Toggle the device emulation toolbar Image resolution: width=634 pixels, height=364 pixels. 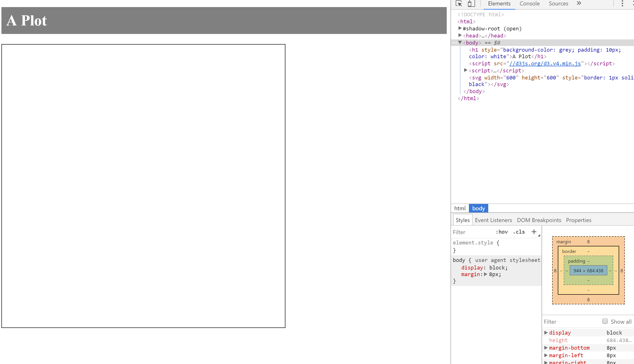coord(471,4)
